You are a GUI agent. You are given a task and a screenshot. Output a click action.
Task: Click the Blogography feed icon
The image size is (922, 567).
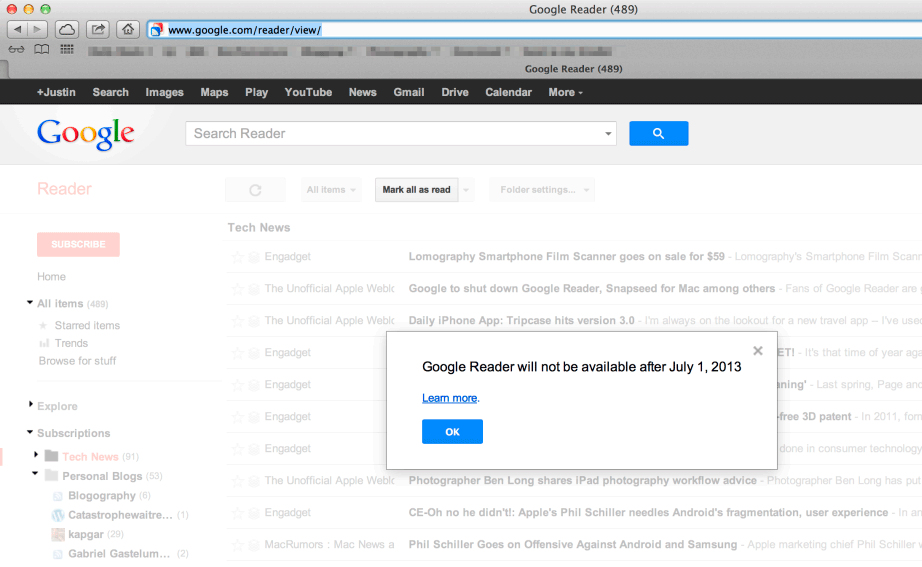click(x=58, y=496)
